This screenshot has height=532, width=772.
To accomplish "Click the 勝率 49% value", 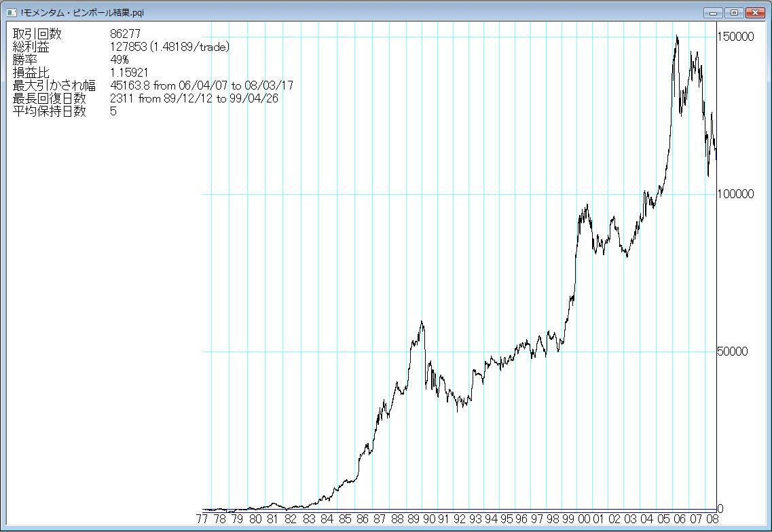I will (x=120, y=60).
